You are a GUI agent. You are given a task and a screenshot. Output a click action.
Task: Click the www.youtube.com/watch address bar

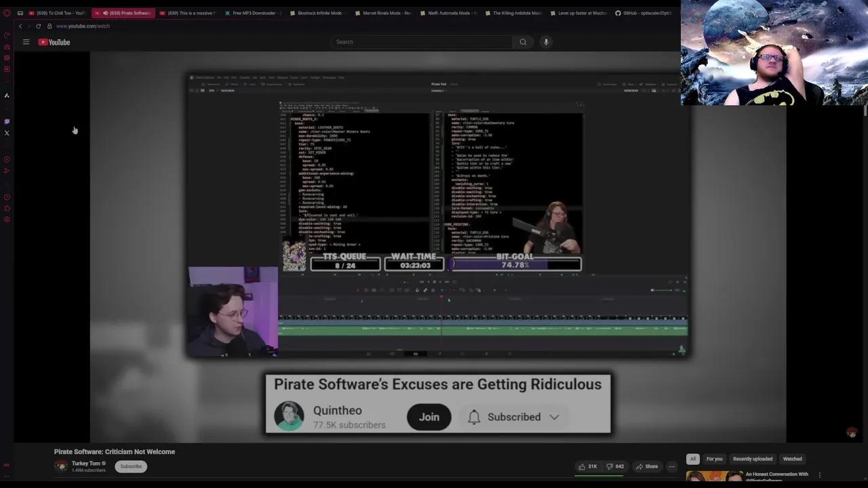tap(83, 26)
